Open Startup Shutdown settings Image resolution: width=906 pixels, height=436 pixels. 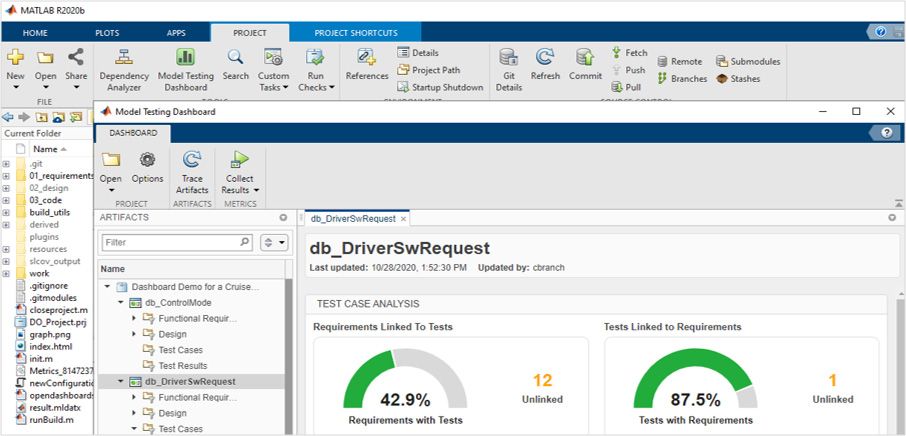440,87
